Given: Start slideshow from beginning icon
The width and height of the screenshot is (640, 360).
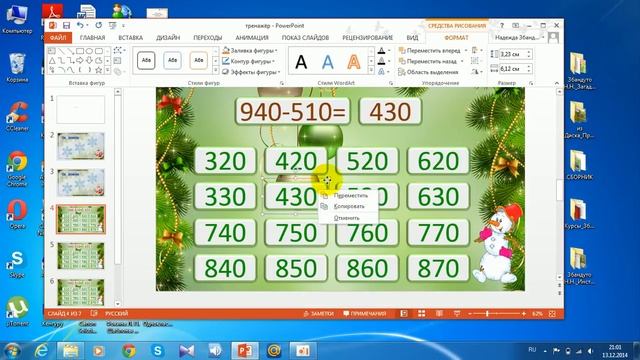Looking at the screenshot, I should 112,26.
